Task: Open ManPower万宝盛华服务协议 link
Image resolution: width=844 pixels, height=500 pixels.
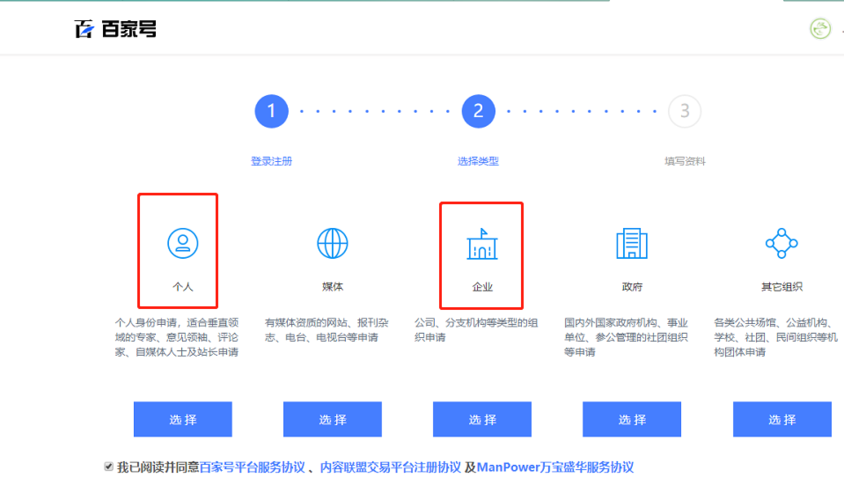Action: point(555,467)
